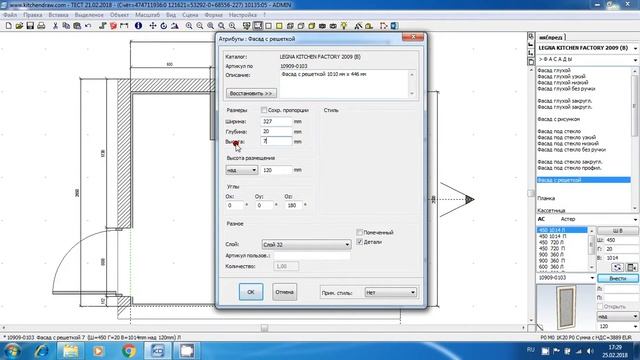Click the Copy icon in toolbar
The width and height of the screenshot is (640, 360).
coord(66,26)
